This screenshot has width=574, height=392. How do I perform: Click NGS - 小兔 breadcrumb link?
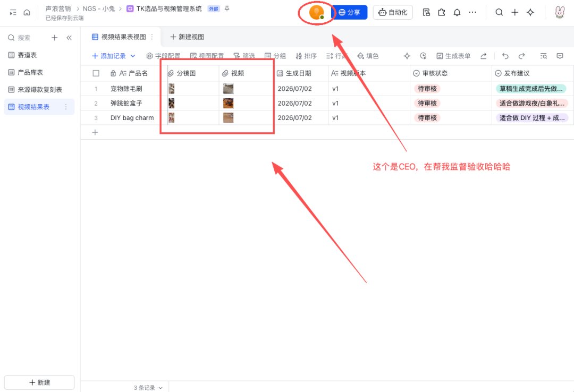[x=99, y=8]
